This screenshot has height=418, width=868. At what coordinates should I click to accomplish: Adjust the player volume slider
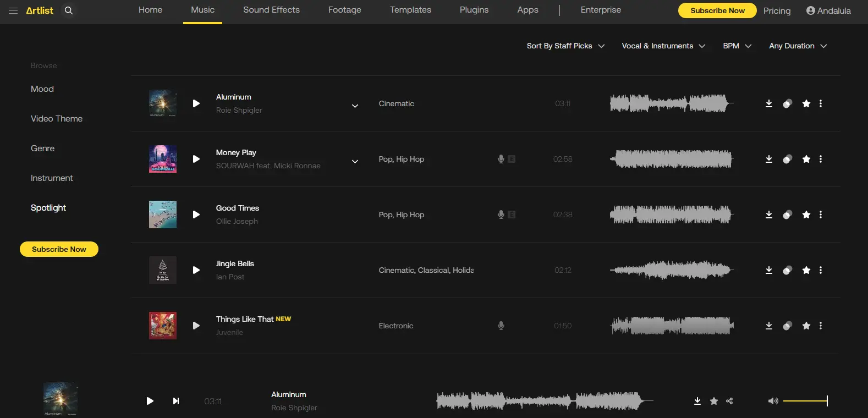(x=805, y=401)
